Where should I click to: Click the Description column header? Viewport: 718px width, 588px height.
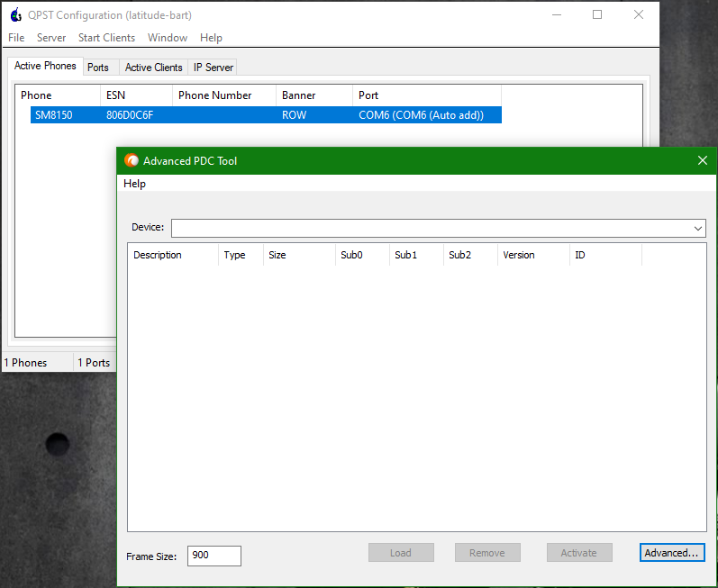(x=173, y=255)
